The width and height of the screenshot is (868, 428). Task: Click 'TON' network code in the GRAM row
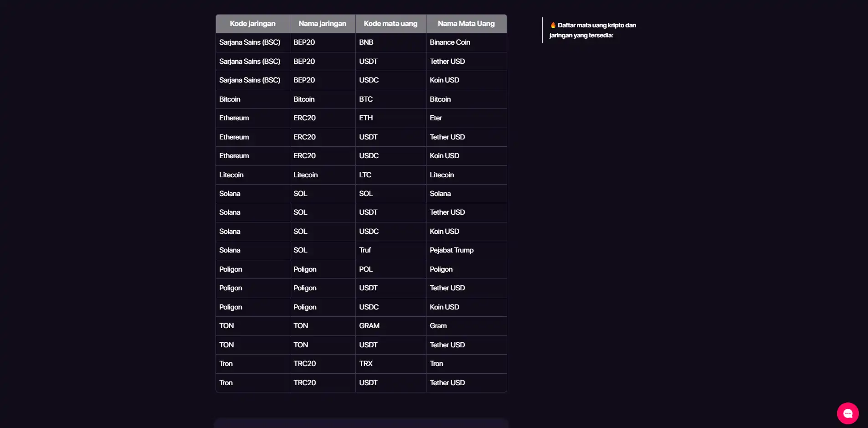click(252, 326)
